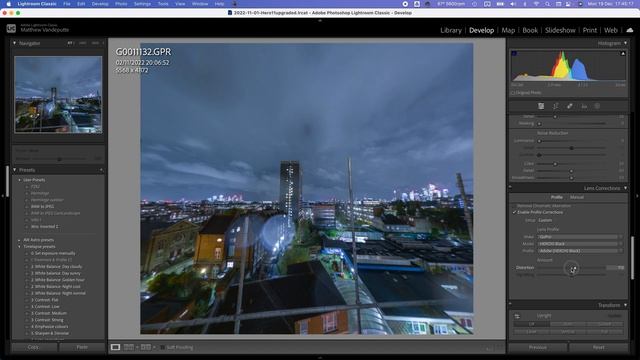The image size is (640, 360).
Task: Collapse the Timelapse presets group
Action: pyautogui.click(x=19, y=247)
